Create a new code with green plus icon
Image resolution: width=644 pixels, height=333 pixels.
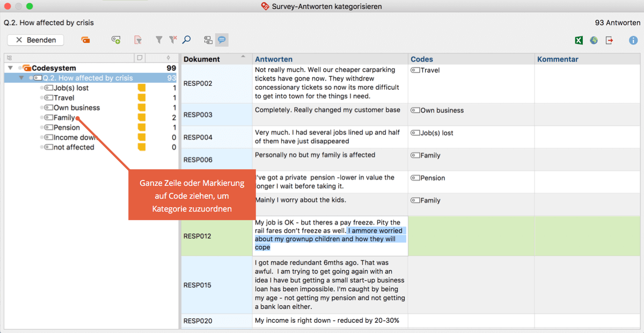[x=116, y=40]
